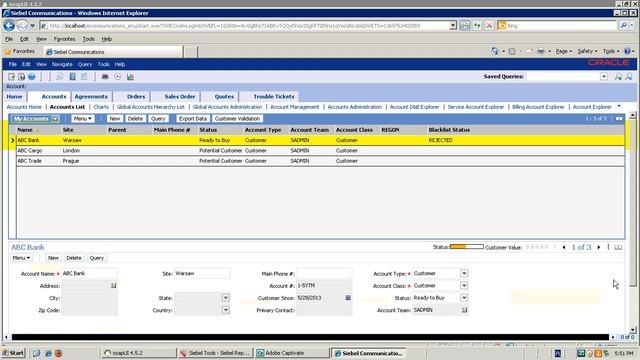The image size is (640, 360).
Task: Click the Customer Validation button
Action: pos(237,119)
